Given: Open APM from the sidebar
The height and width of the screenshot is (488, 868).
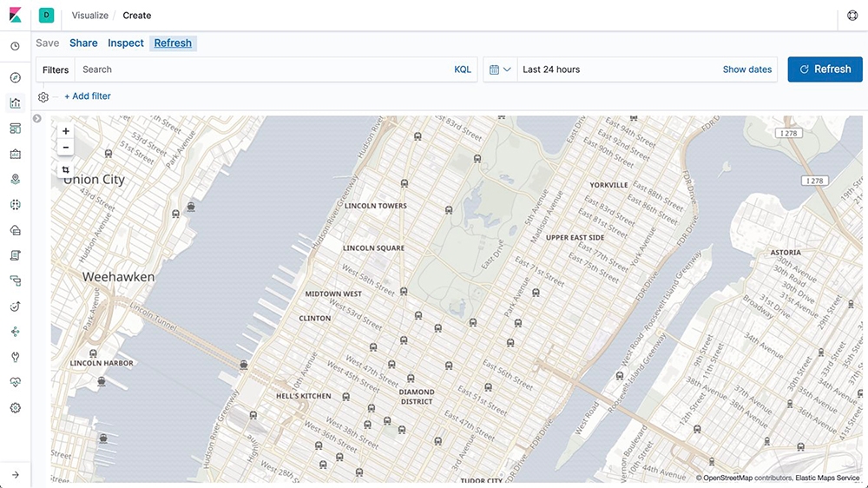Looking at the screenshot, I should tap(16, 280).
